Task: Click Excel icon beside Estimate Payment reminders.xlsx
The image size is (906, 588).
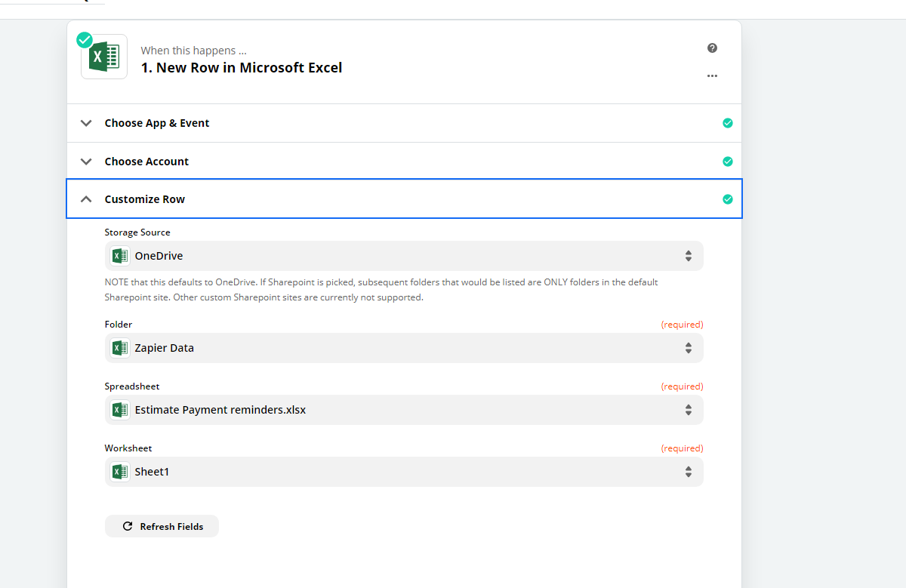Action: pos(119,410)
